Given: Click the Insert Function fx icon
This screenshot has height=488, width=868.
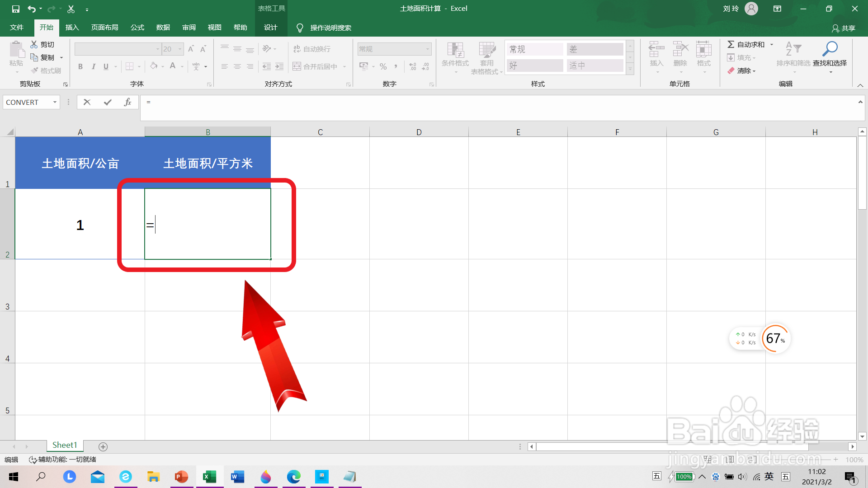Looking at the screenshot, I should pos(127,103).
